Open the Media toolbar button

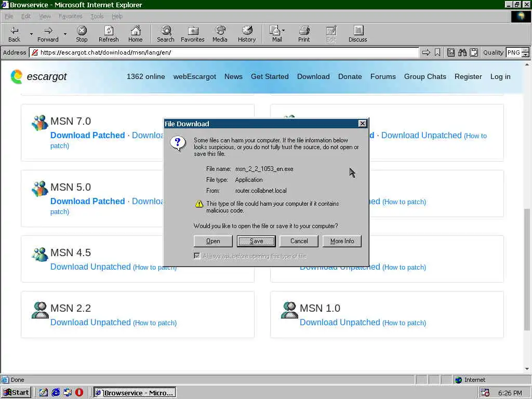pyautogui.click(x=220, y=34)
